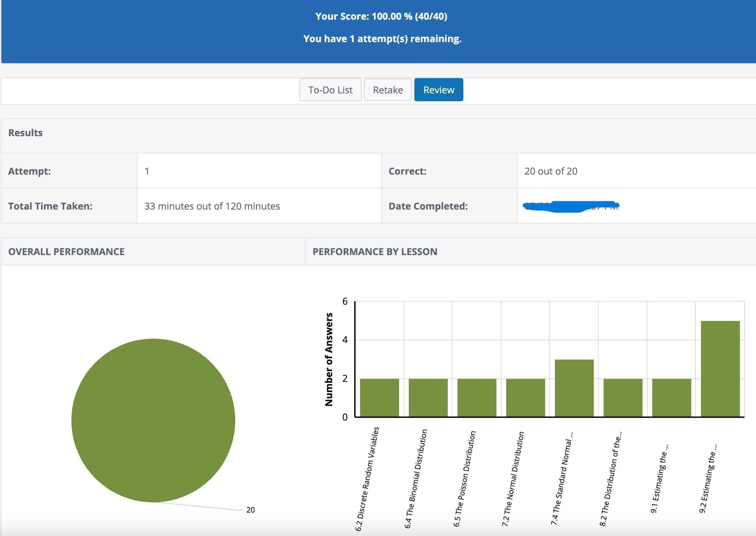Open the To-Do List
Image resolution: width=756 pixels, height=536 pixels.
(x=330, y=90)
